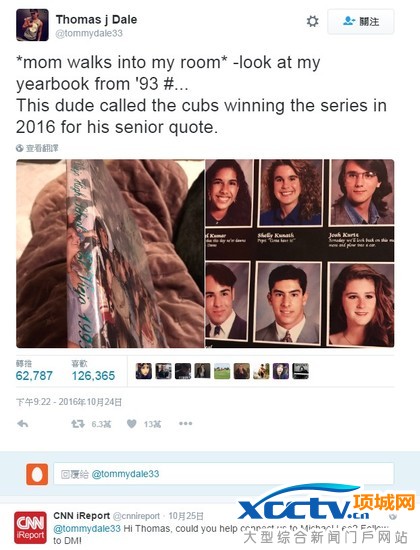
Task: Click first liker avatar in the row
Action: pos(144,371)
